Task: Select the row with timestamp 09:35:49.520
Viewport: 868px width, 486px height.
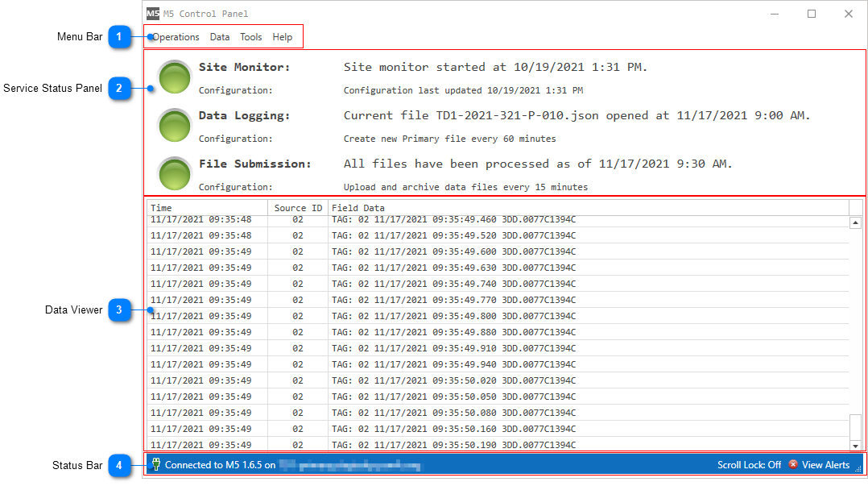Action: point(498,235)
